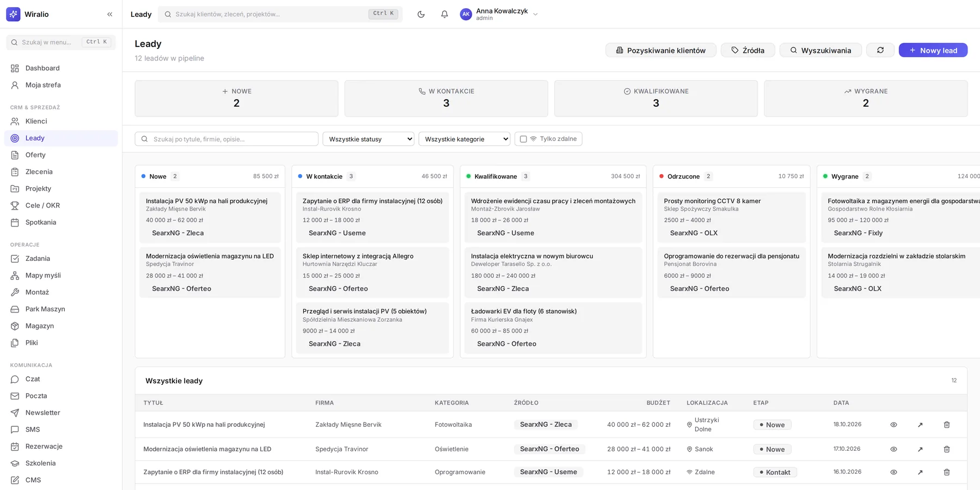
Task: Open Mapy myśli in sidebar
Action: (61, 275)
